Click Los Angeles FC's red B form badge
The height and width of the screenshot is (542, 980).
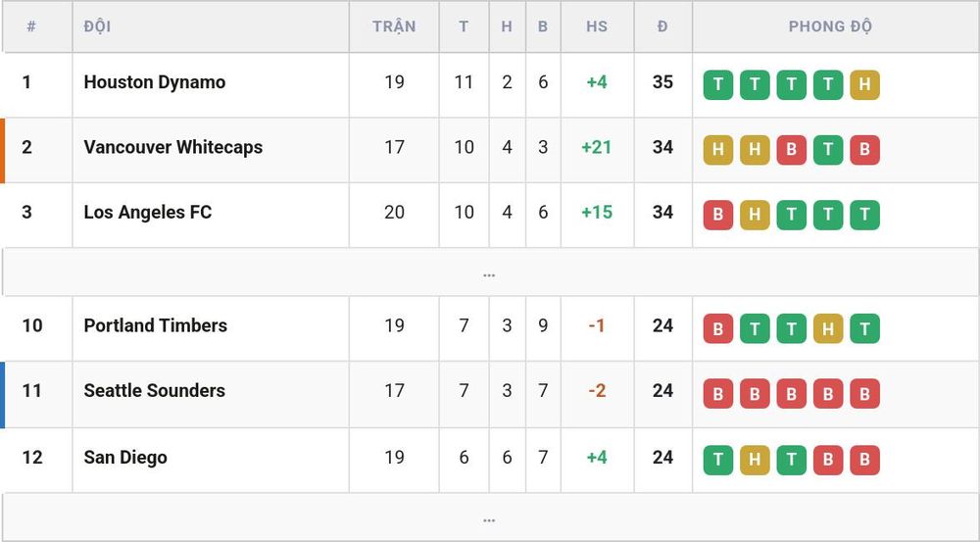click(x=718, y=215)
